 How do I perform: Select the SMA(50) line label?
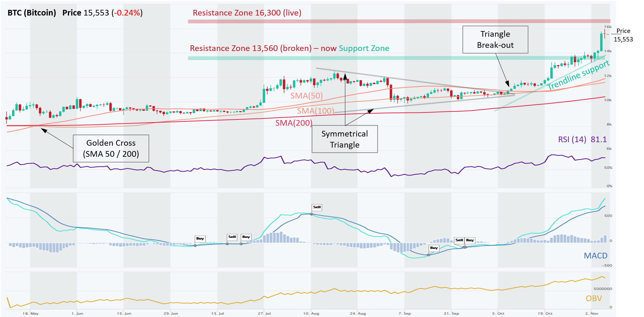pos(306,96)
